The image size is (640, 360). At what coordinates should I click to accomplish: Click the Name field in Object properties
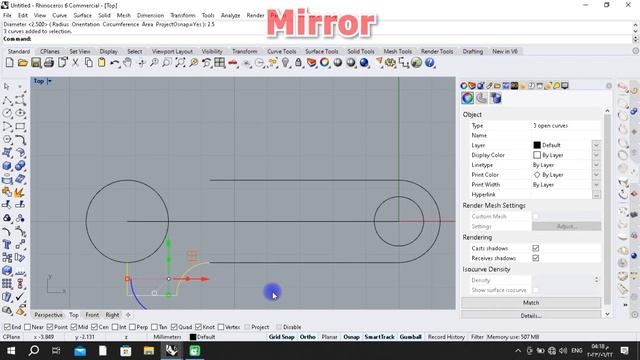coord(566,136)
